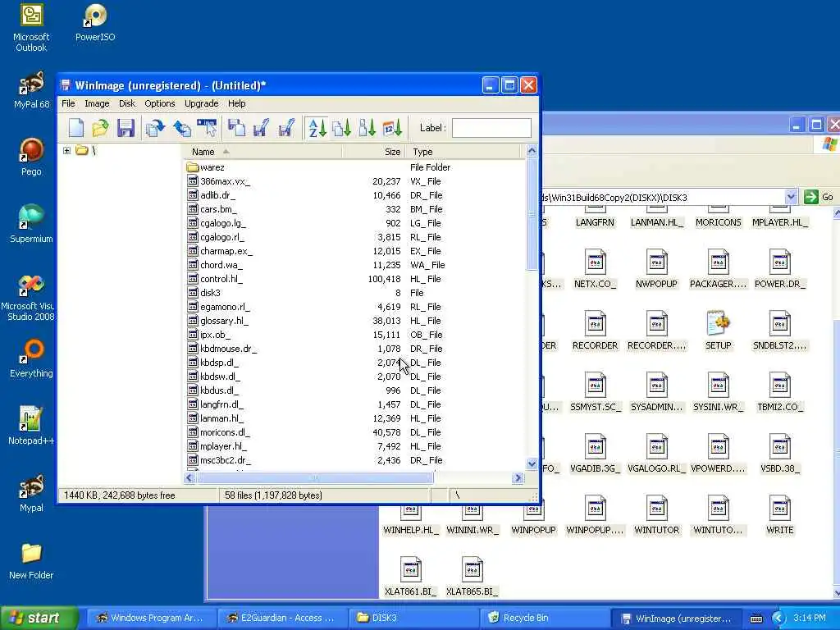Screen dimensions: 840x630
Task: Open the File menu in WinImage
Action: pyautogui.click(x=68, y=103)
